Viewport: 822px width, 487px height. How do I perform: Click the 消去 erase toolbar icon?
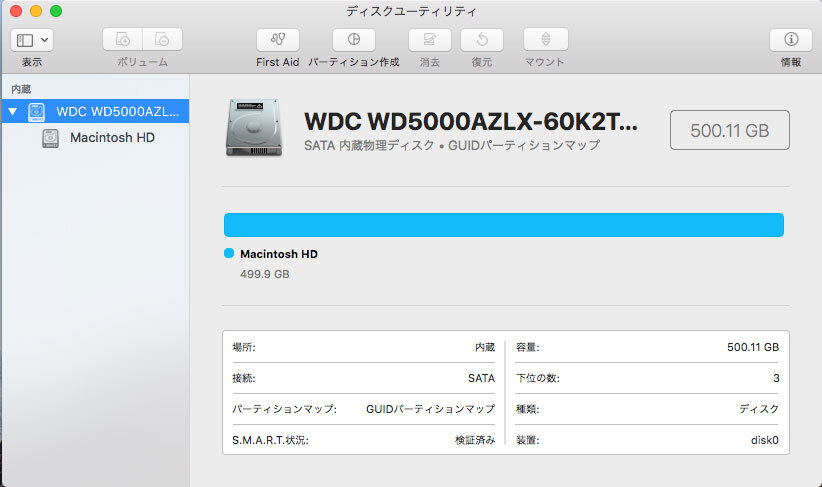[429, 39]
